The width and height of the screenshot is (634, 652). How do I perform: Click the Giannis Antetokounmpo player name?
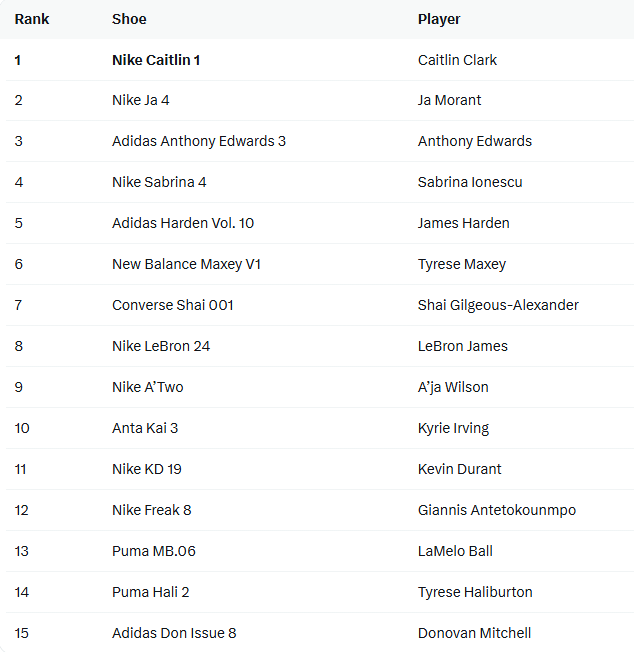pos(497,510)
